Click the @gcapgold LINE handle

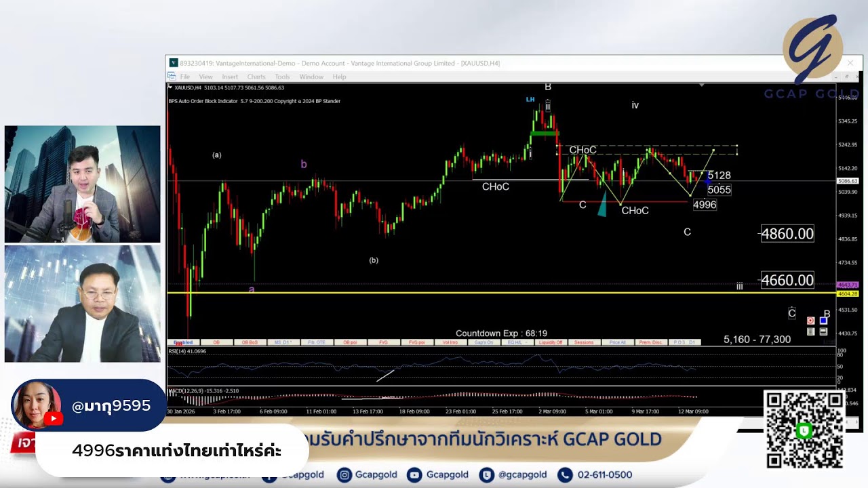coord(522,475)
